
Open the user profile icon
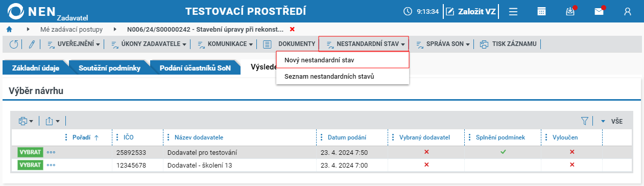pyautogui.click(x=628, y=11)
